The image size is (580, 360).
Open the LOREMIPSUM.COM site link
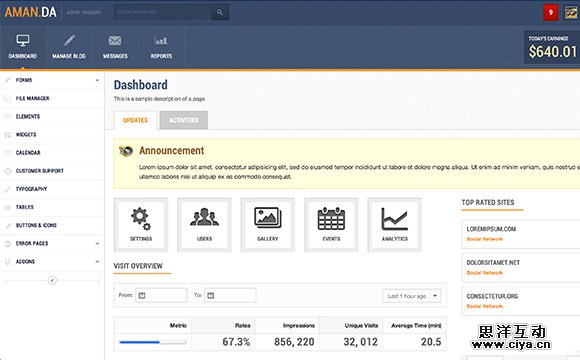pyautogui.click(x=491, y=229)
